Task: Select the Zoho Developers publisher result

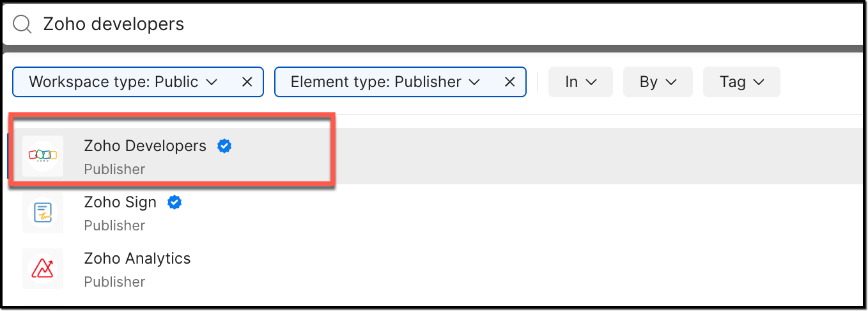Action: pos(145,147)
